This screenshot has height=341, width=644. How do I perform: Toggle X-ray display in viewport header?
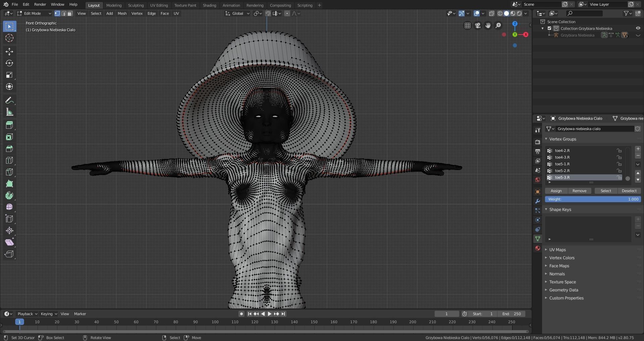pyautogui.click(x=492, y=13)
